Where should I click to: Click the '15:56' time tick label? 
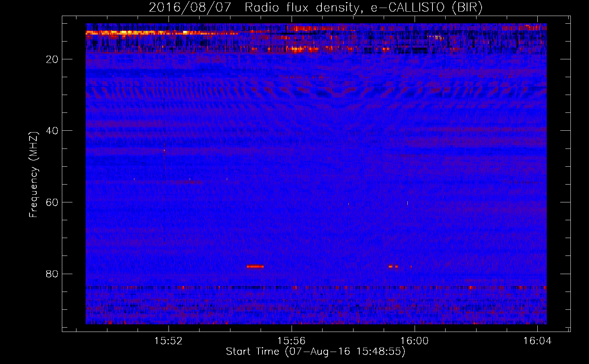point(291,341)
